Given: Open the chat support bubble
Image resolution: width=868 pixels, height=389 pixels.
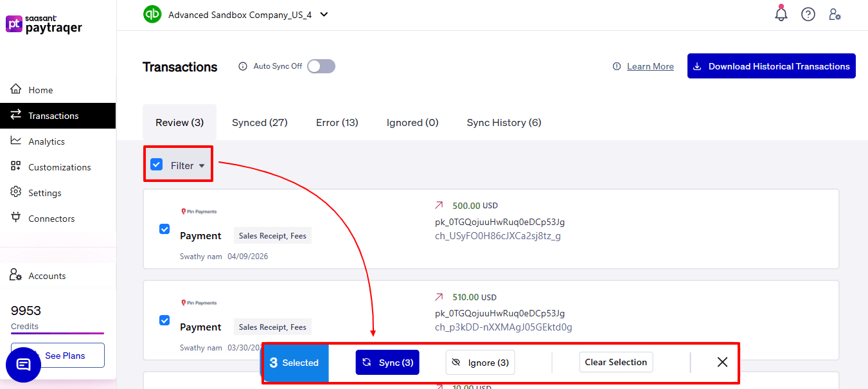Looking at the screenshot, I should 23,365.
